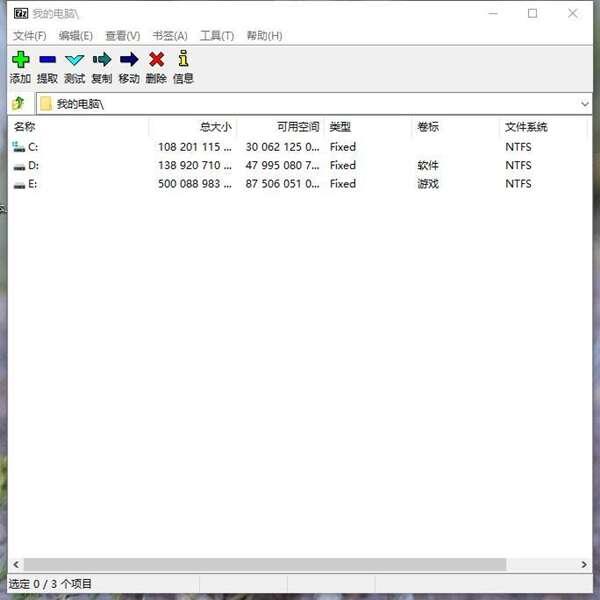Click the blue minus 提取 (Extract) icon
This screenshot has height=600, width=600.
47,60
